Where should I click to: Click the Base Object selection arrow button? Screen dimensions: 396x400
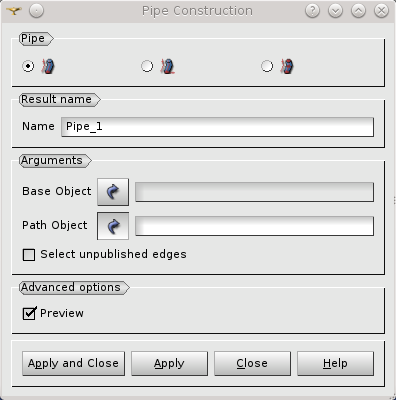coord(113,192)
